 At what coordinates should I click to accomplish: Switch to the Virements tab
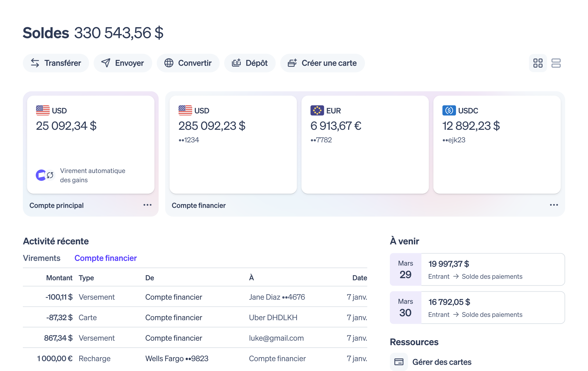click(42, 258)
